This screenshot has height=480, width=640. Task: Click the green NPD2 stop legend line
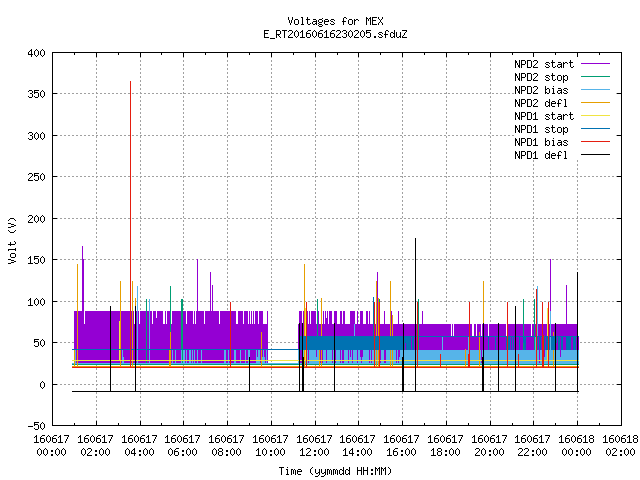tap(596, 77)
